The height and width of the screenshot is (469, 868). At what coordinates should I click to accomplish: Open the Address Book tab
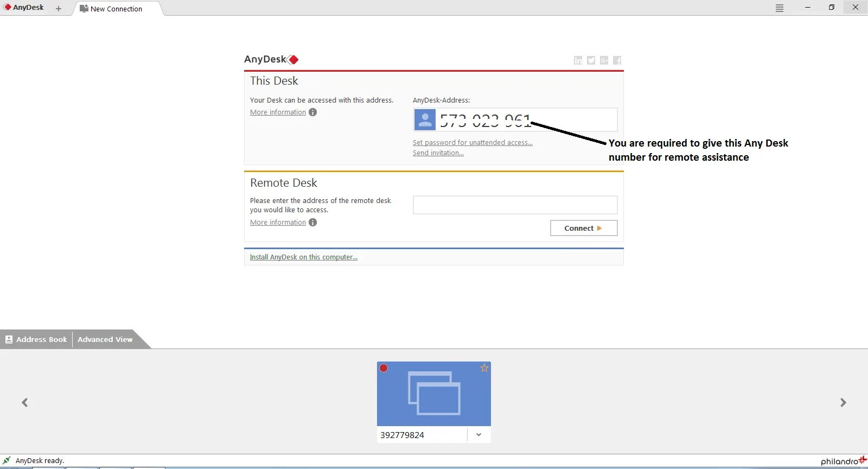(x=36, y=339)
